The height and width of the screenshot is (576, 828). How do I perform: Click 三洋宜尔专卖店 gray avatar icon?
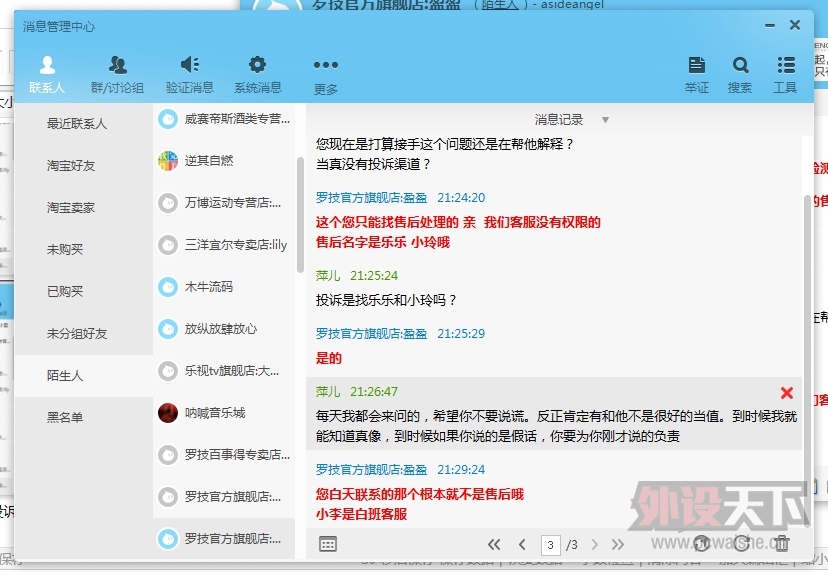coord(168,245)
